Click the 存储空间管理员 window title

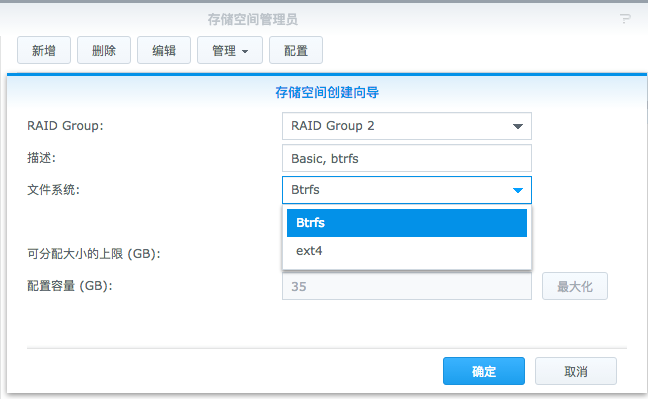click(253, 19)
